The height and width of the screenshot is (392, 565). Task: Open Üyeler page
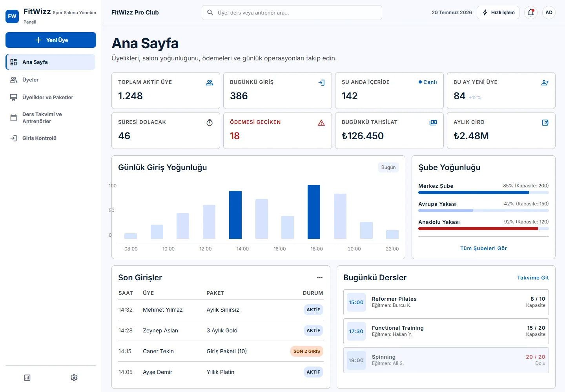pyautogui.click(x=51, y=80)
